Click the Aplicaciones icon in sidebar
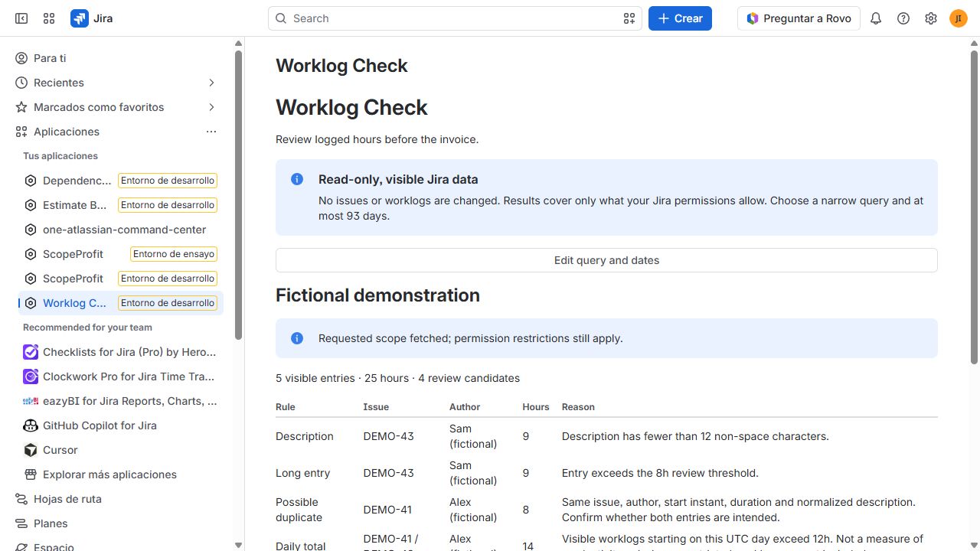This screenshot has width=980, height=551. click(21, 132)
